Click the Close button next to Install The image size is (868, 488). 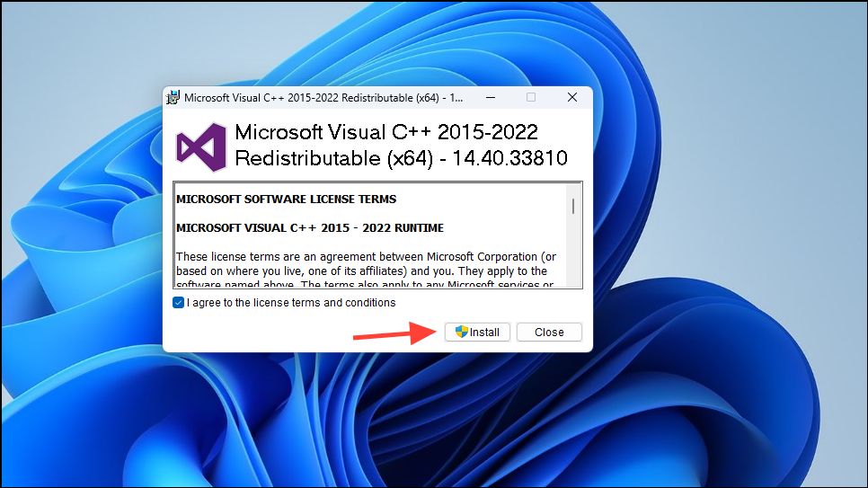pos(549,332)
